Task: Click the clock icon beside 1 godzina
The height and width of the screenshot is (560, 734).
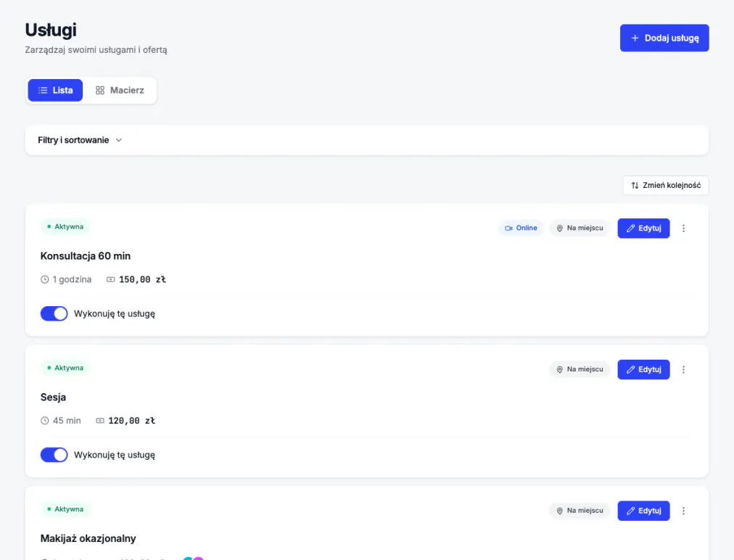Action: coord(44,279)
